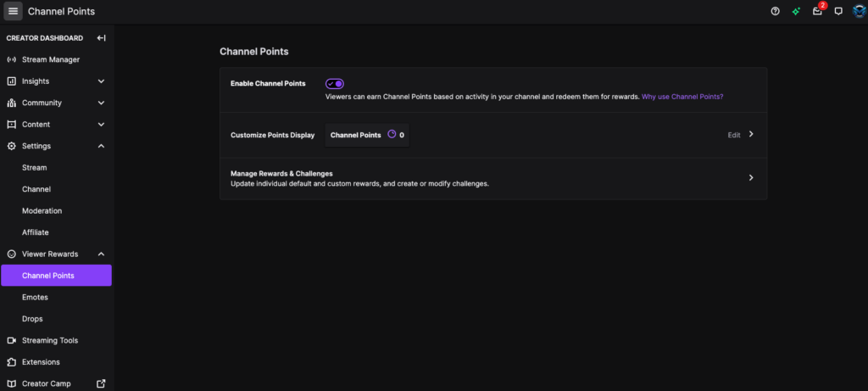This screenshot has height=391, width=868.
Task: Disable the Enable Channel Points toggle
Action: [x=334, y=84]
